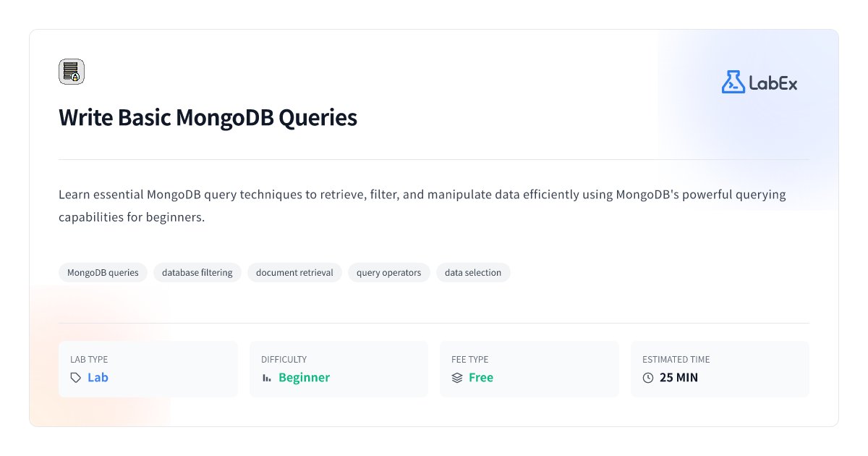This screenshot has height=456, width=868.
Task: Select the data selection tag
Action: 473,272
